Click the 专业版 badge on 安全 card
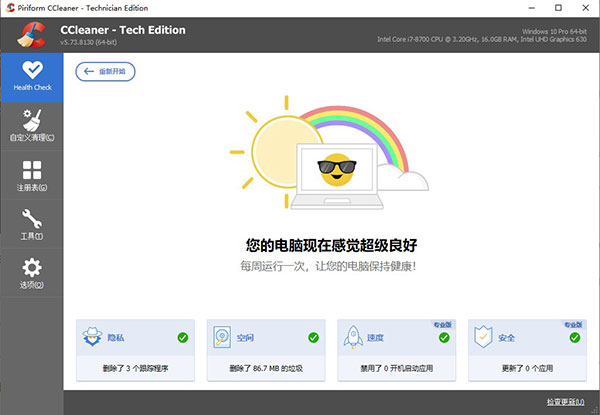This screenshot has width=600, height=415. 573,325
